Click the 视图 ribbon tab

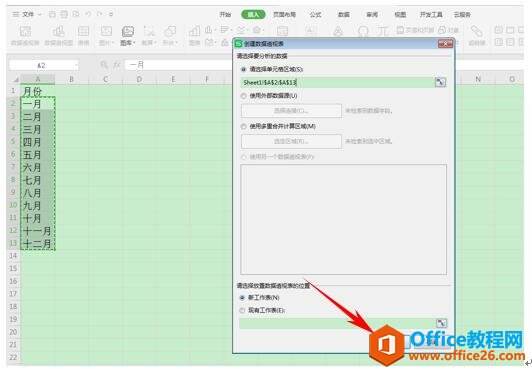click(x=400, y=15)
